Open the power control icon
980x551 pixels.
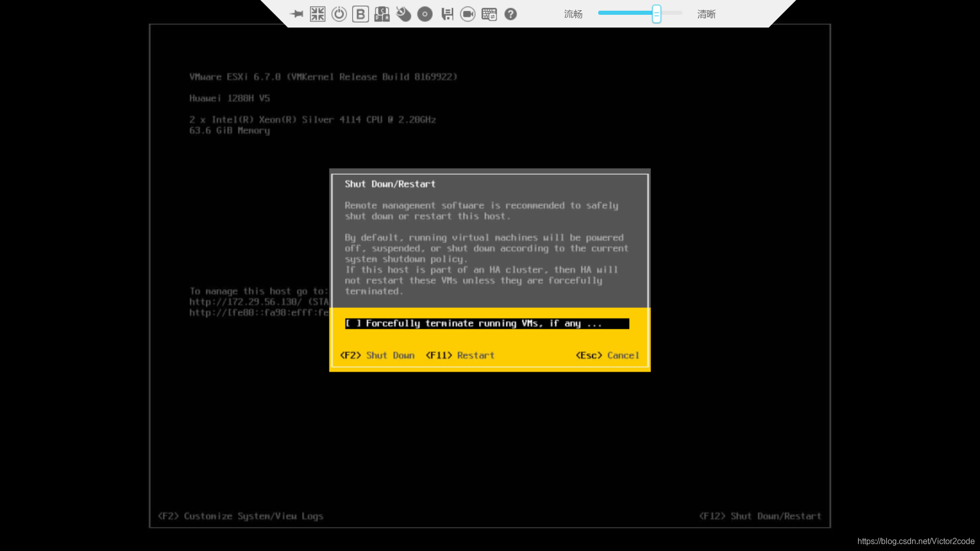pyautogui.click(x=339, y=14)
